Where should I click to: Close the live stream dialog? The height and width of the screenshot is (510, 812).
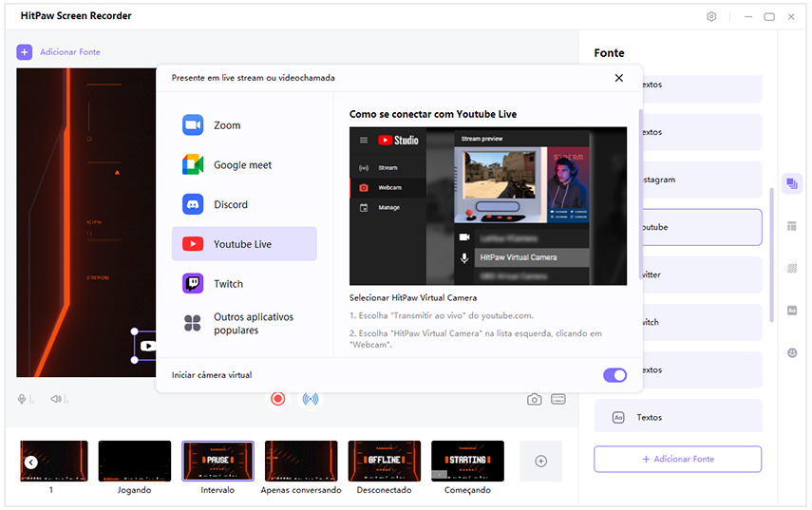pyautogui.click(x=619, y=78)
